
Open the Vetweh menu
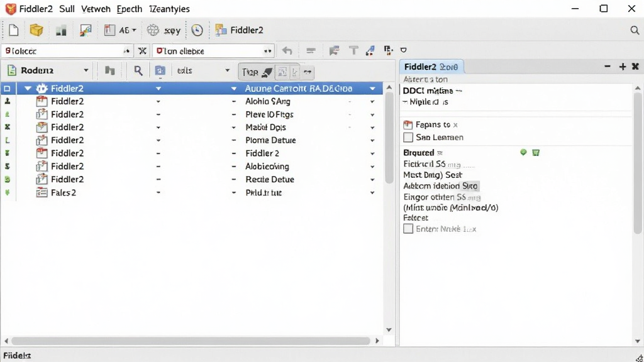(x=96, y=9)
